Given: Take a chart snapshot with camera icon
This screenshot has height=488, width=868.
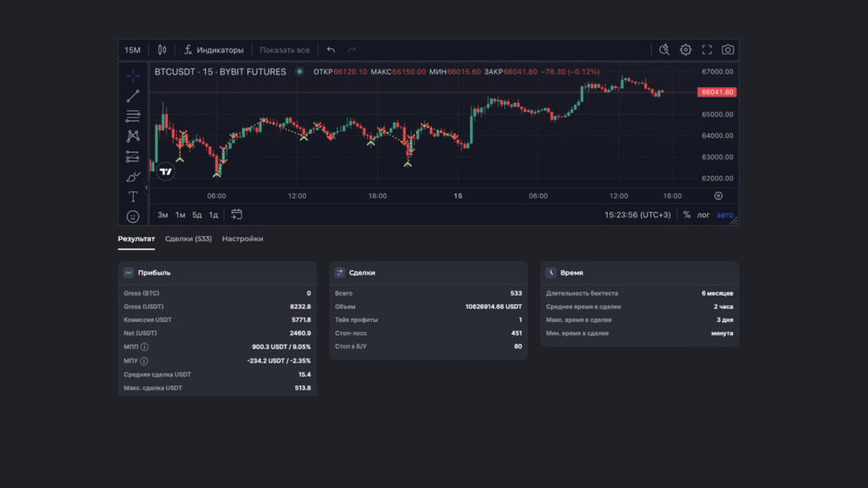Looking at the screenshot, I should pos(727,50).
